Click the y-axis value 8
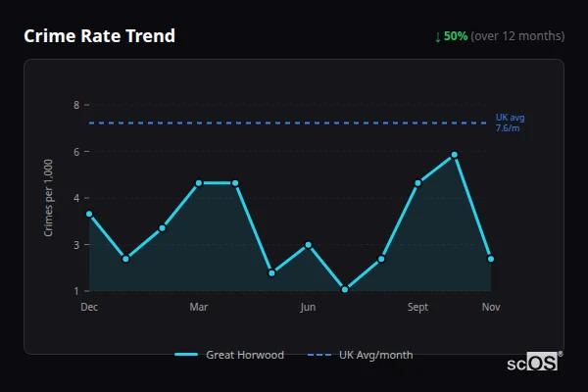The image size is (588, 392). coord(76,105)
